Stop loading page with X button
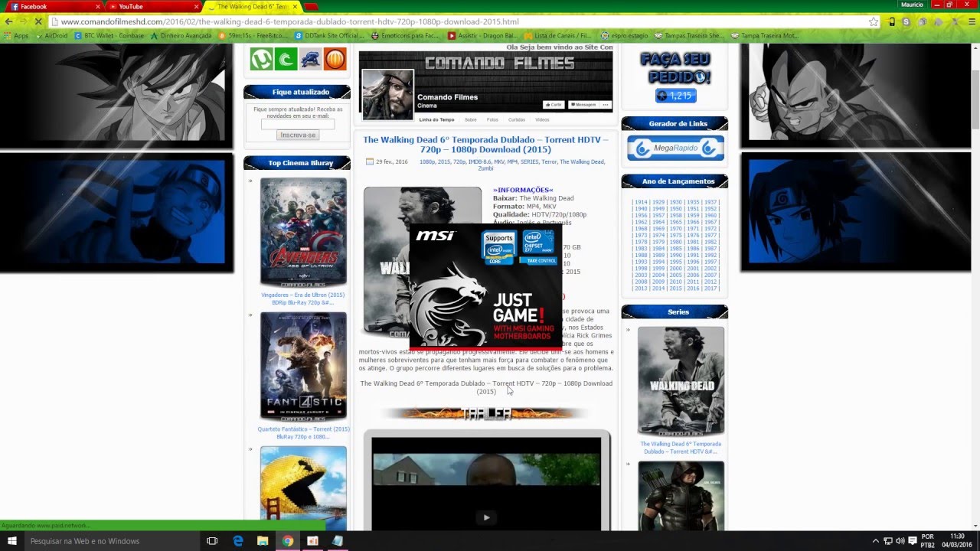This screenshot has width=980, height=551. [38, 21]
